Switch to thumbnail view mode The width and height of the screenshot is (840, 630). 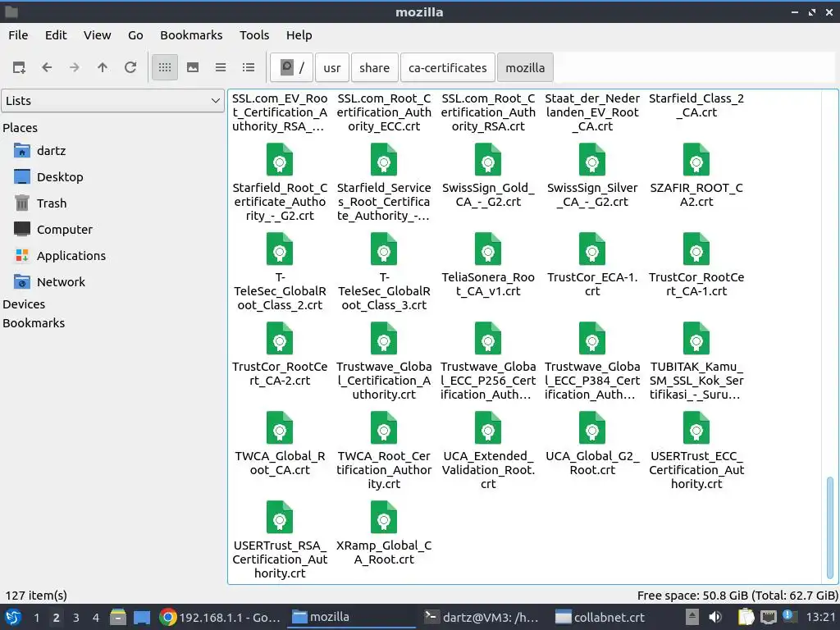click(193, 67)
